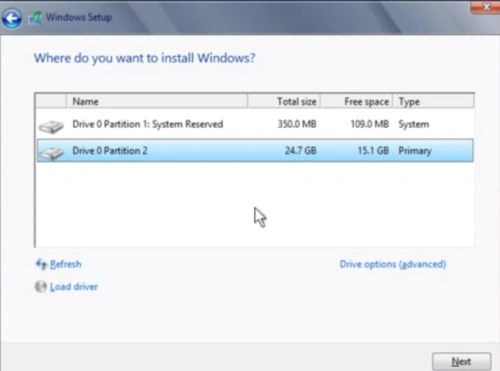Sort by the Free space column header
Screen dimensions: 500x371
tap(357, 101)
